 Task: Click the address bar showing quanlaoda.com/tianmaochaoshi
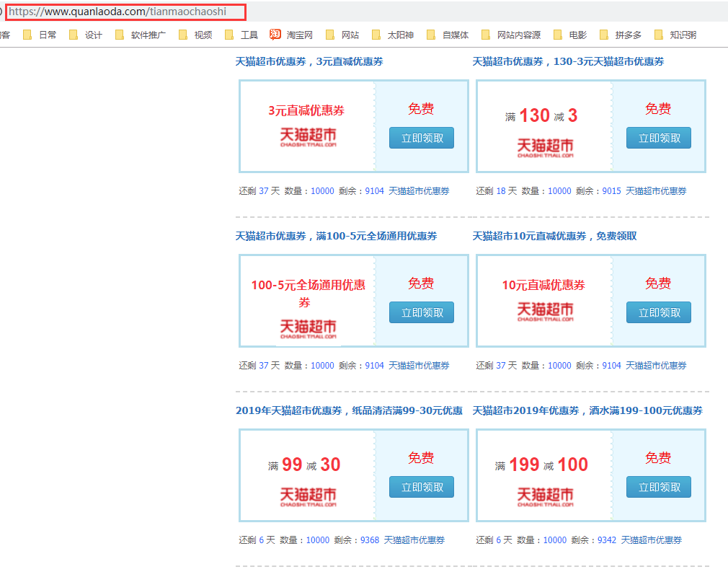tap(125, 12)
